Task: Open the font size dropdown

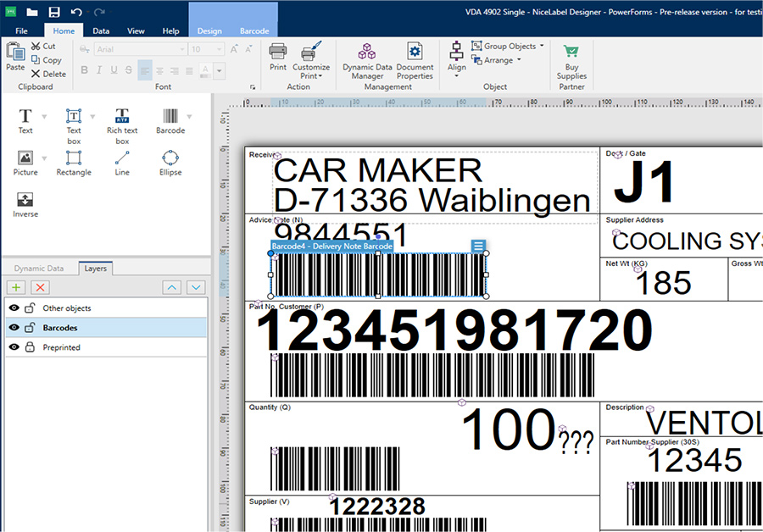Action: 219,49
